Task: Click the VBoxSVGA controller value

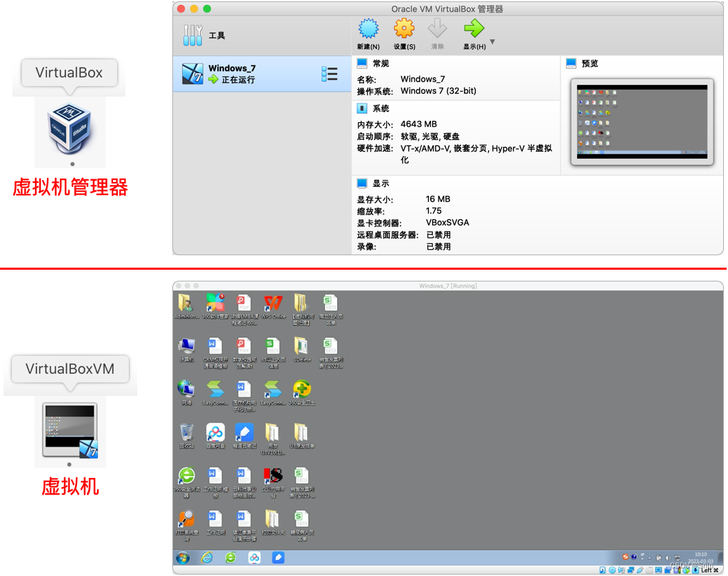Action: [447, 223]
